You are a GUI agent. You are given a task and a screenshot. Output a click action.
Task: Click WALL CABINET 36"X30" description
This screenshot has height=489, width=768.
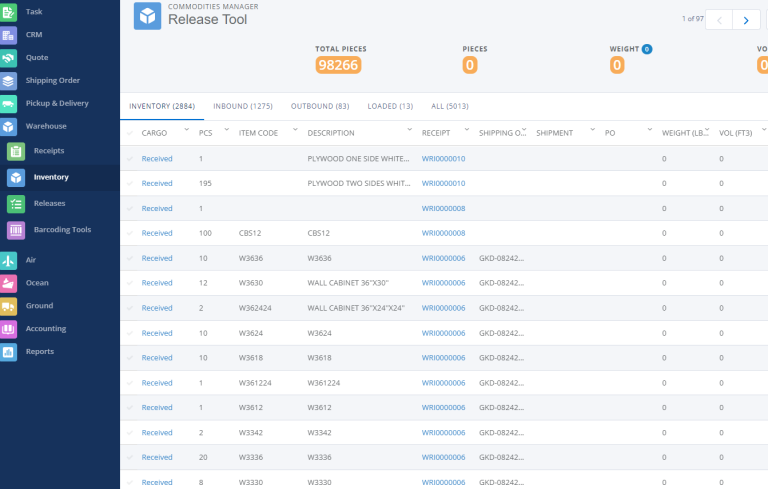[x=348, y=283]
